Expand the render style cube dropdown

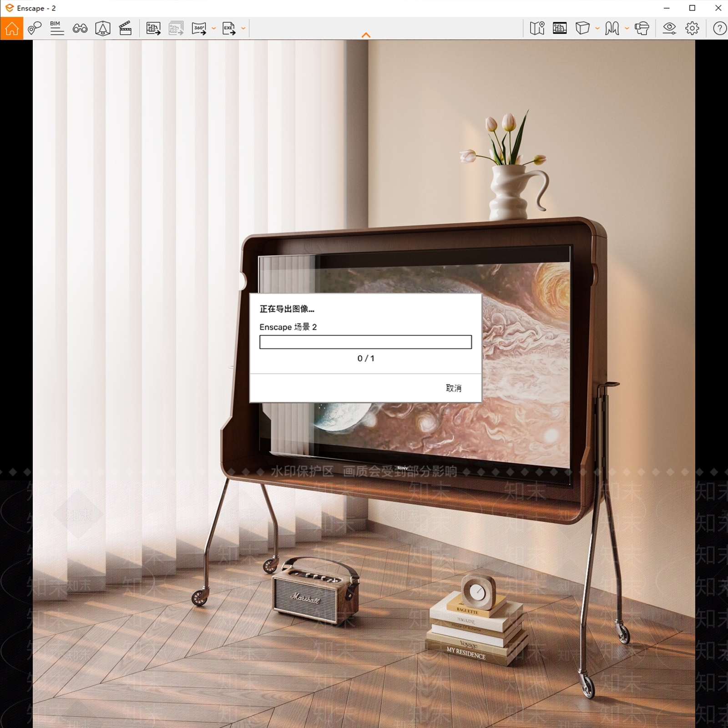(x=597, y=28)
